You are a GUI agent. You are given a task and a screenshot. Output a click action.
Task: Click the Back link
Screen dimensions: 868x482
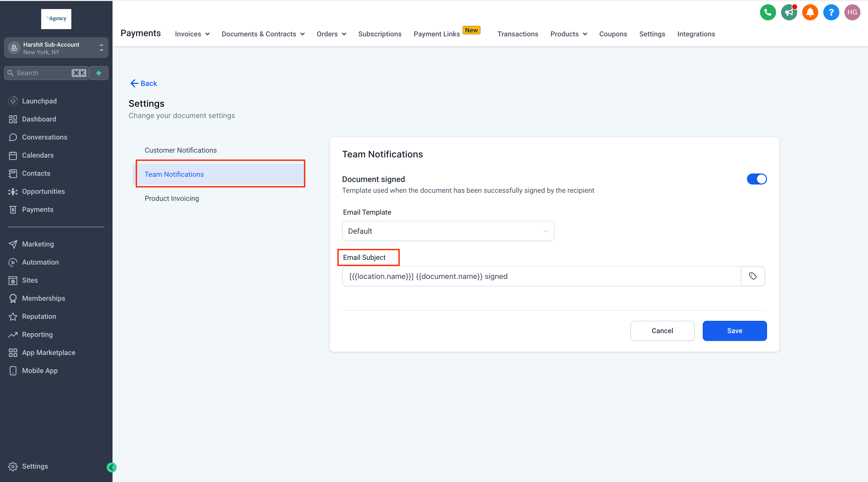144,83
